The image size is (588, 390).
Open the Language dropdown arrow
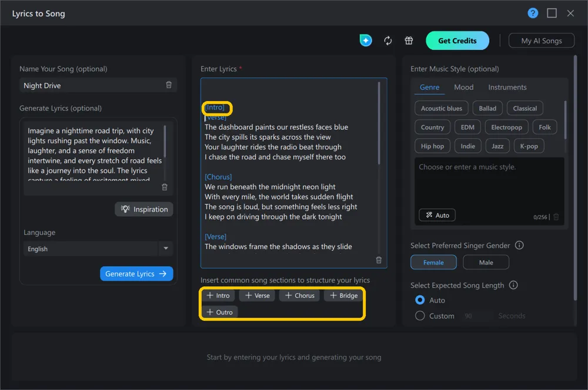[x=166, y=248]
